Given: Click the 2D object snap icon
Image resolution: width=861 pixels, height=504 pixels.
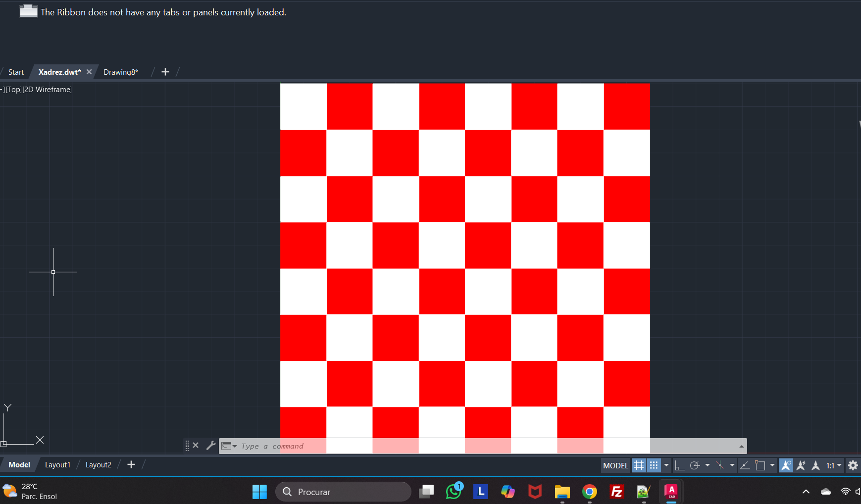Looking at the screenshot, I should point(760,465).
